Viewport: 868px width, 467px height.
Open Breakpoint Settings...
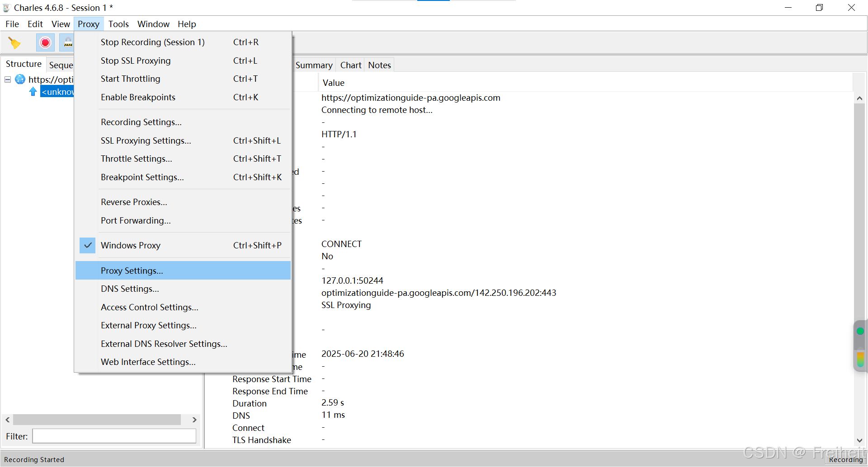click(183, 177)
